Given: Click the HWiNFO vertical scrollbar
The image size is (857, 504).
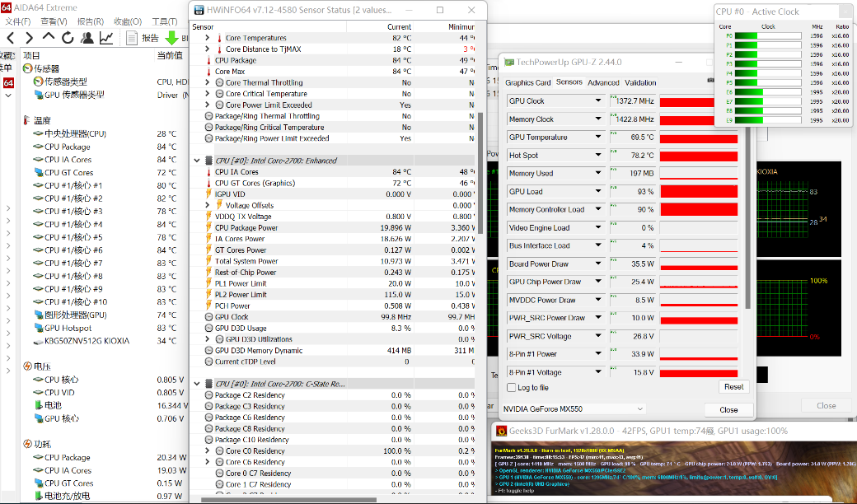Looking at the screenshot, I should (x=480, y=173).
